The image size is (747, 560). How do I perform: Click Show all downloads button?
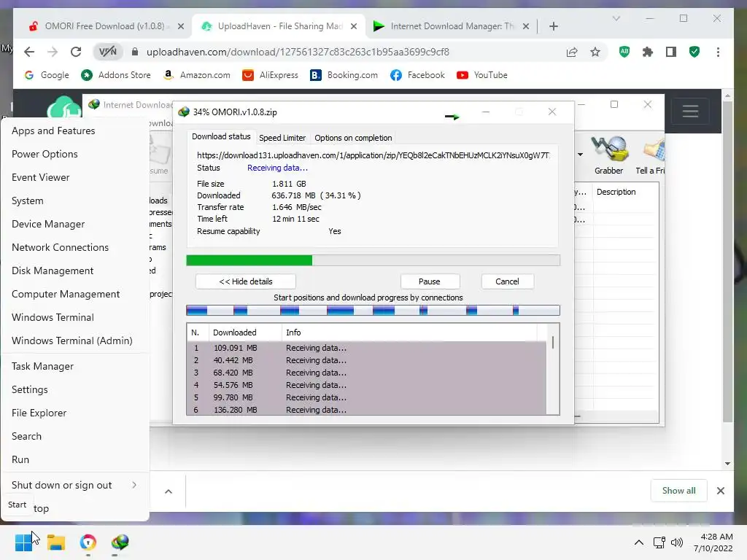(678, 491)
